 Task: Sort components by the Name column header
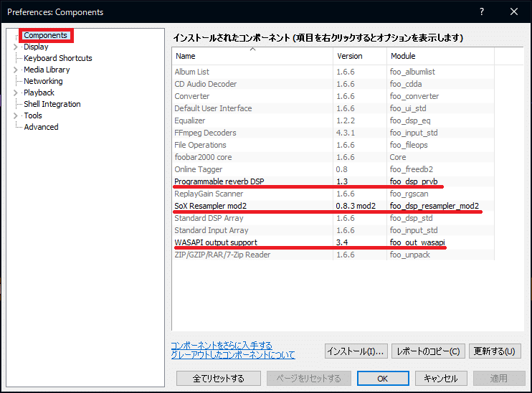coord(252,56)
